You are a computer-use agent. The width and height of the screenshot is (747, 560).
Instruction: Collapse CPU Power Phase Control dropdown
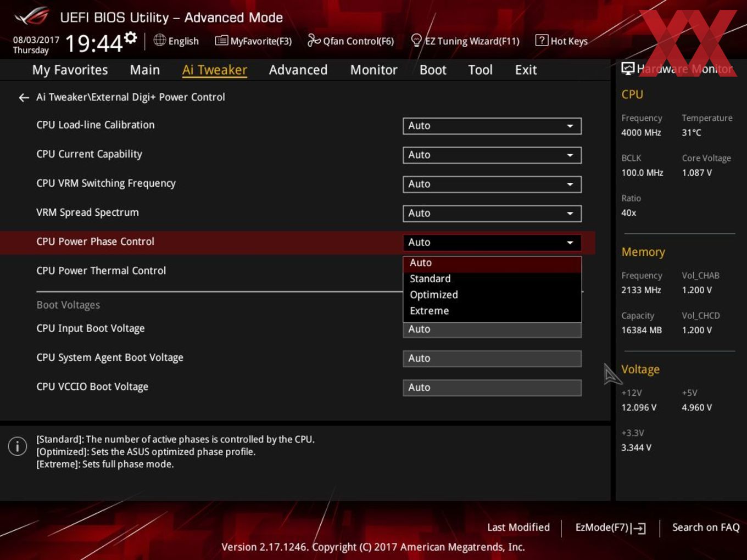tap(492, 242)
